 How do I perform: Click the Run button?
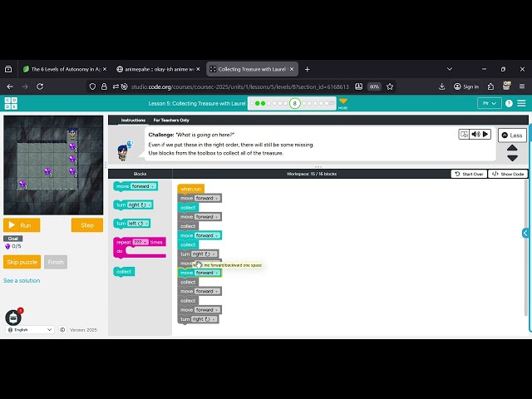[x=22, y=225]
